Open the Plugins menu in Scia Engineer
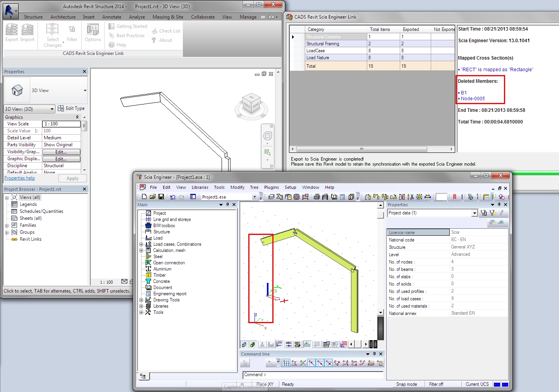Screen dimensions: 559x392 (271, 187)
